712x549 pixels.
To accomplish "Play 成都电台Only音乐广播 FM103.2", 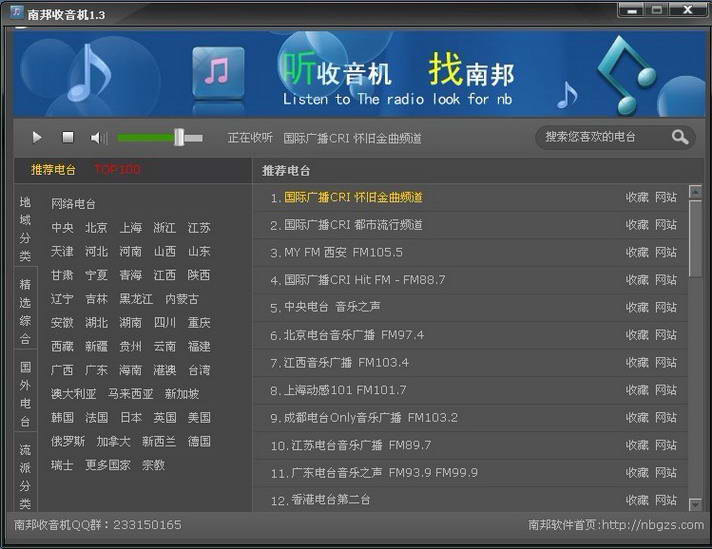I will click(371, 417).
